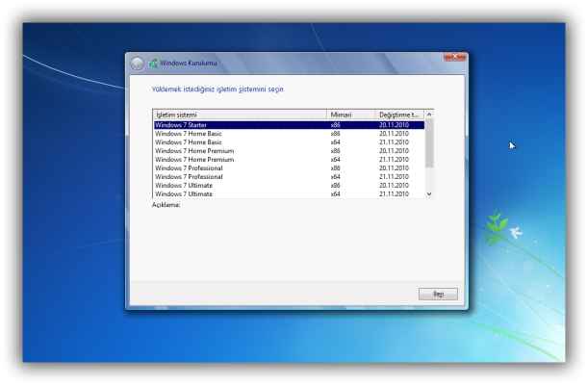This screenshot has height=385, width=588.
Task: Select the Windows 7 Starter x86 row
Action: point(289,125)
